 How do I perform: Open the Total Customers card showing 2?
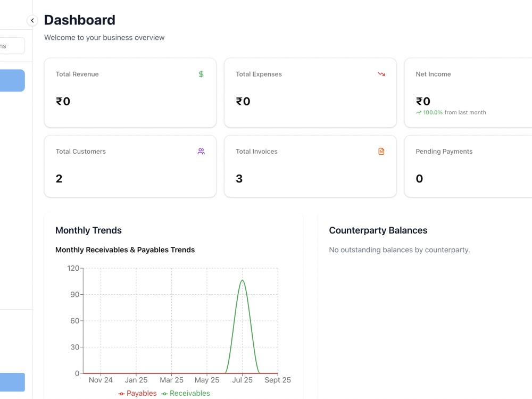pos(130,166)
